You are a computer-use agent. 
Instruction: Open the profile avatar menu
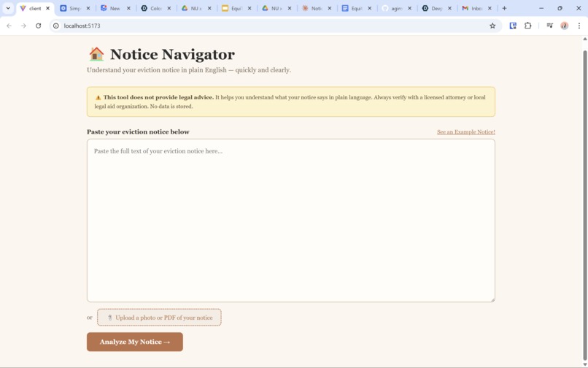click(565, 26)
